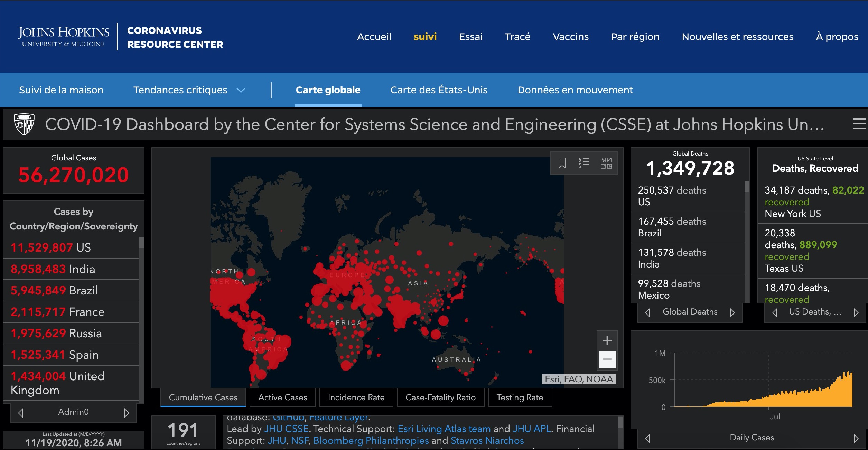Open the basemap gallery grid icon
868x450 pixels.
(606, 163)
